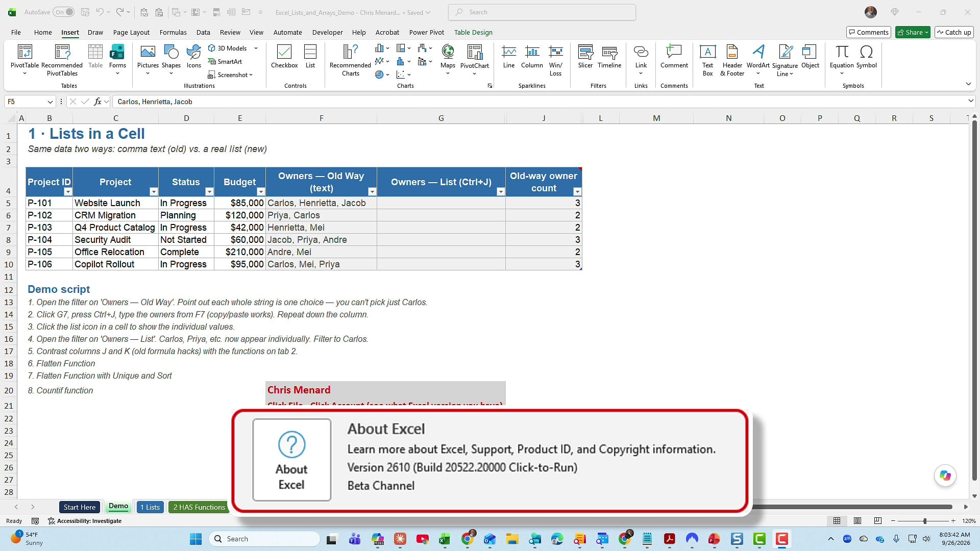Screen dimensions: 980x551
Task: Open the Copilot floating button
Action: pos(945,475)
